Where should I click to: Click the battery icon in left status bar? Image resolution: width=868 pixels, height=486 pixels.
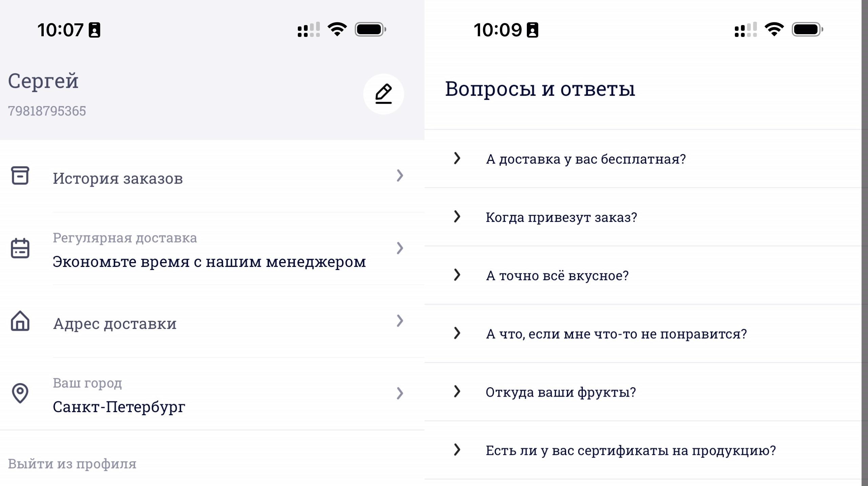[x=370, y=29]
